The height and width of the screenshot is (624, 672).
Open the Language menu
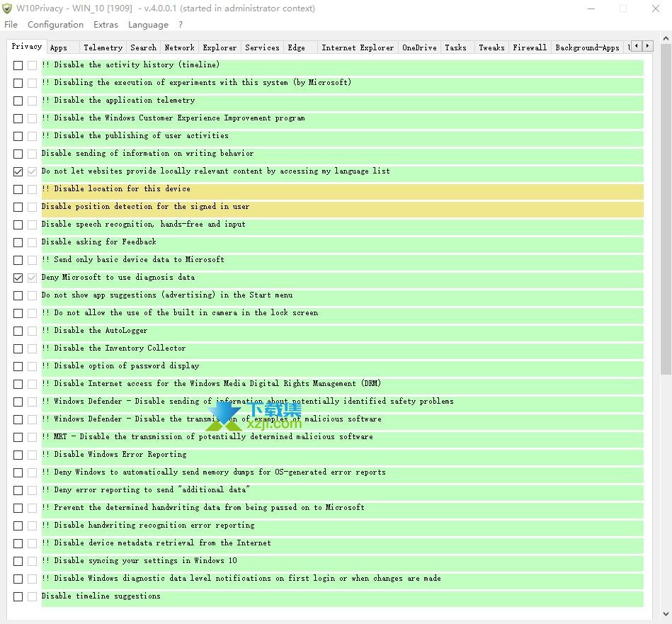tap(148, 24)
